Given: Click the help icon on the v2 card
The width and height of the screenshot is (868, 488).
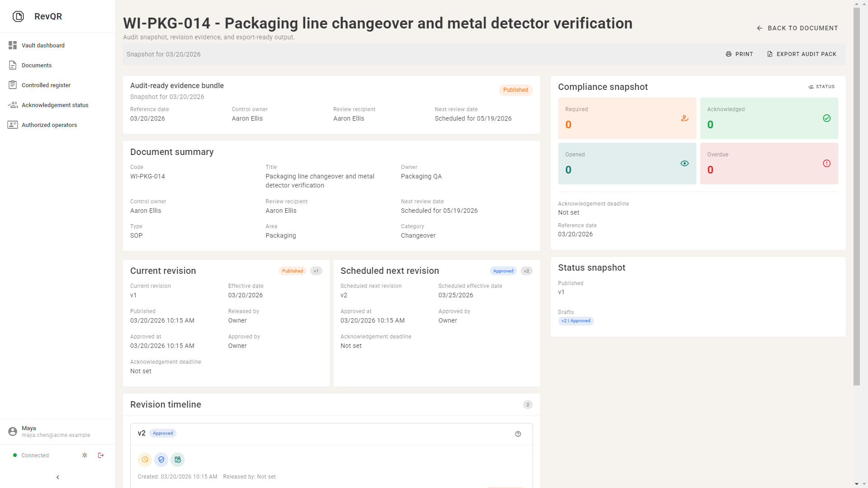Looking at the screenshot, I should click(518, 434).
